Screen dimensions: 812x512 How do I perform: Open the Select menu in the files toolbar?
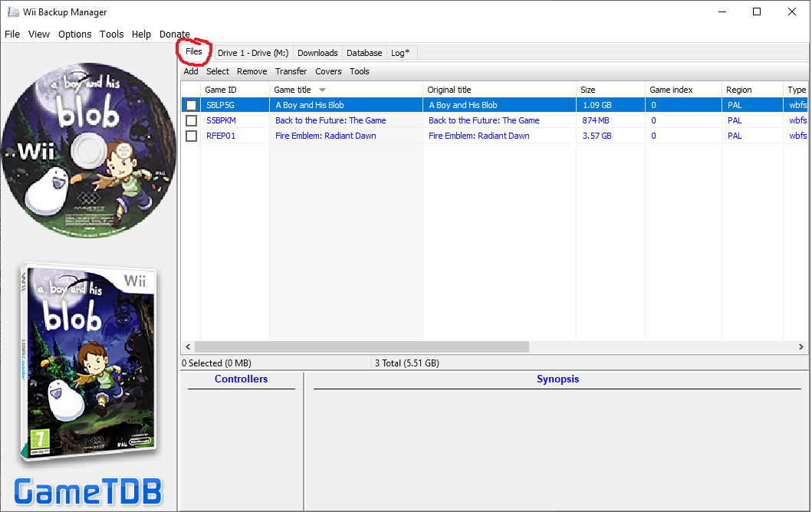[218, 71]
